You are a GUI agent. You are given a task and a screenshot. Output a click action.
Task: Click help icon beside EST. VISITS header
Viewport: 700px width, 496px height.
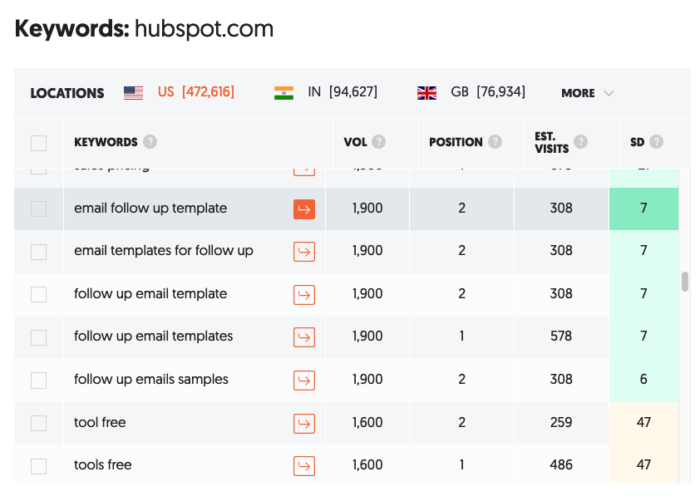(x=580, y=142)
